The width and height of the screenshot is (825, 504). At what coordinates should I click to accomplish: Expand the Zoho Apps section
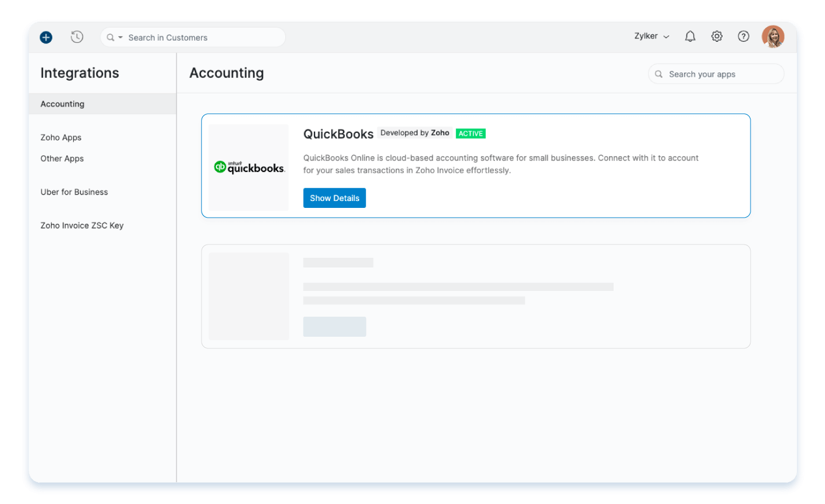(61, 137)
